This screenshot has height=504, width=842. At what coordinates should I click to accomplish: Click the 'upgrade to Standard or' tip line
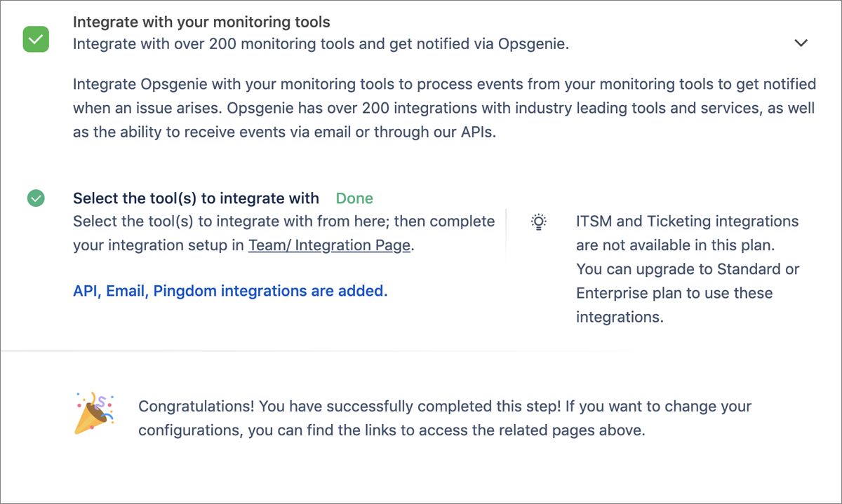(688, 269)
